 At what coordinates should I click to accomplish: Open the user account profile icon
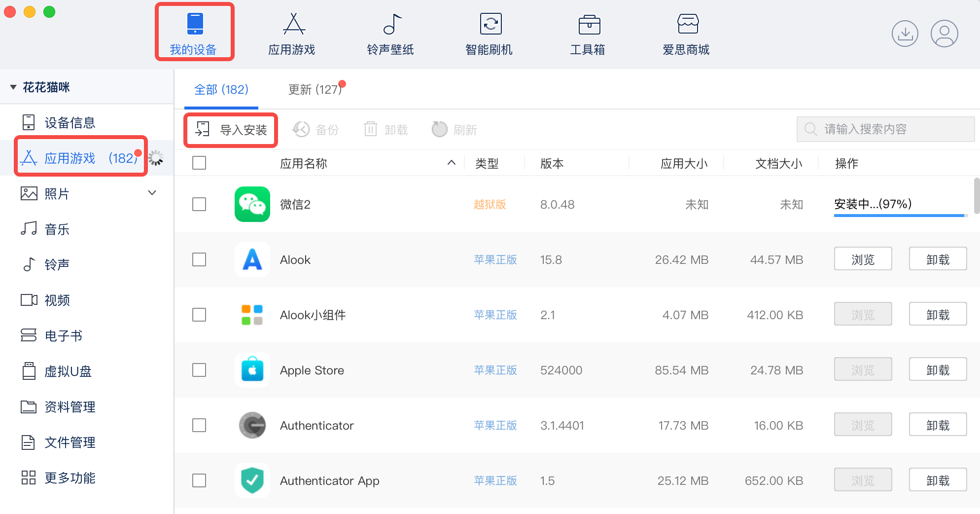pos(944,34)
